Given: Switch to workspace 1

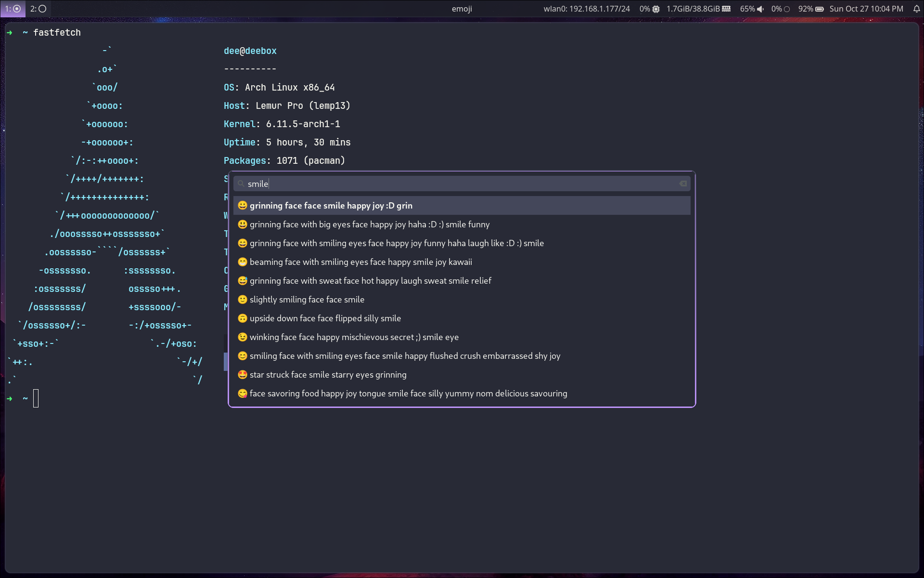Looking at the screenshot, I should coord(13,9).
